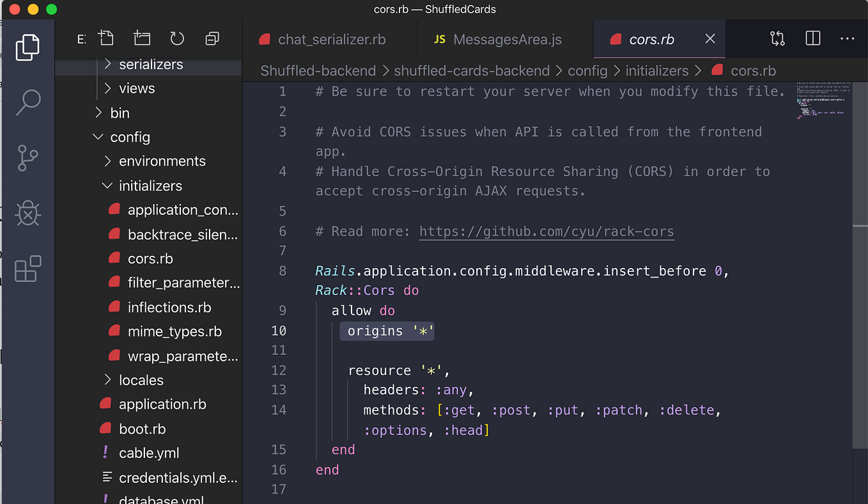This screenshot has height=504, width=868.
Task: Refresh the Explorer file tree
Action: point(176,38)
